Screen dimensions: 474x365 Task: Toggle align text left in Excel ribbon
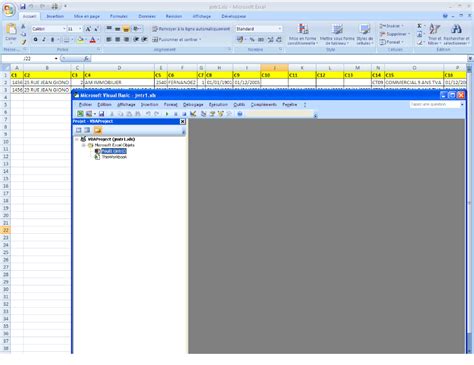coord(109,39)
